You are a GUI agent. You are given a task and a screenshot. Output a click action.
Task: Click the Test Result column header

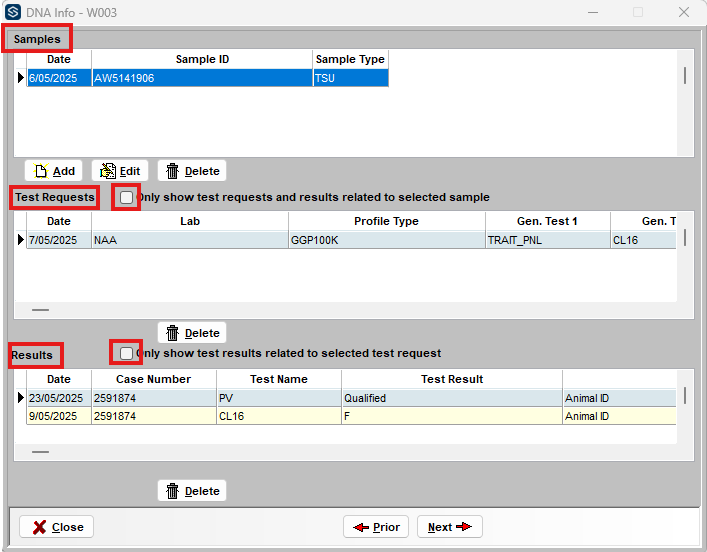coord(451,379)
